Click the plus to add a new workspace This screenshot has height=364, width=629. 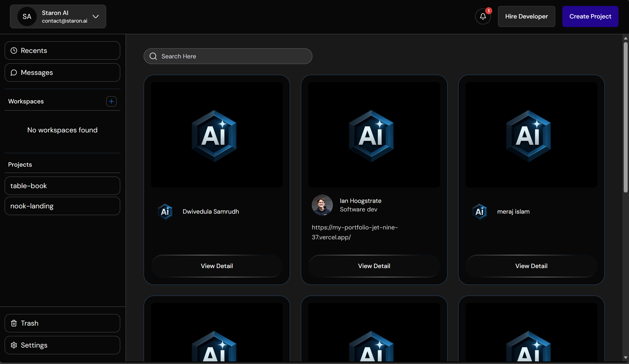111,101
